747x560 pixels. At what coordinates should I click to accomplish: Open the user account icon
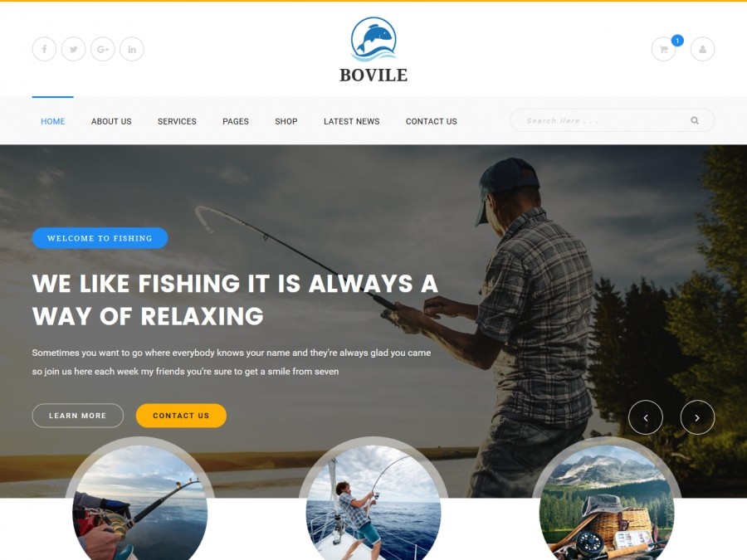point(703,49)
